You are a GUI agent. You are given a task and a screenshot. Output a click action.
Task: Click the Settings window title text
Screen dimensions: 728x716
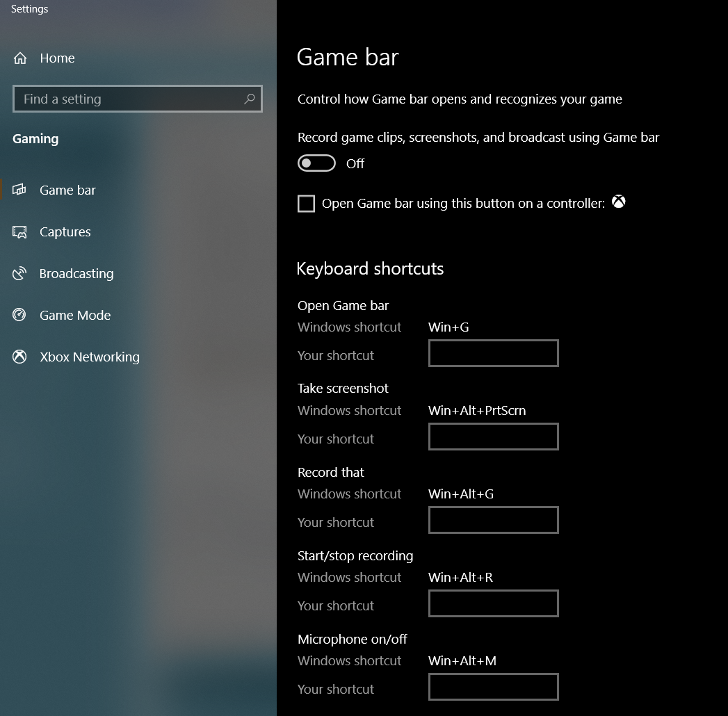[29, 9]
